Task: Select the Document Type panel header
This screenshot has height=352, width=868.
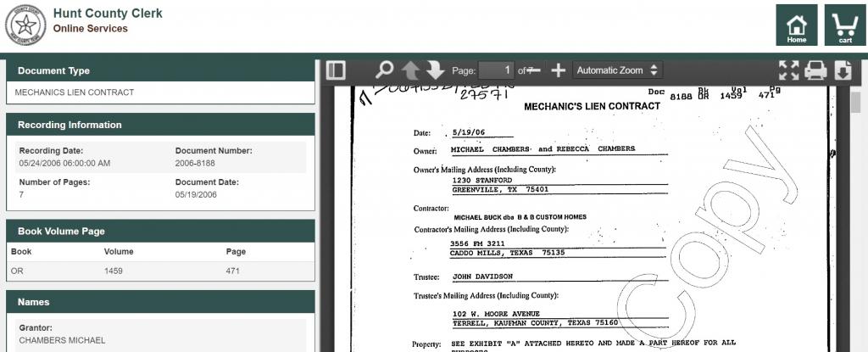Action: coord(160,70)
